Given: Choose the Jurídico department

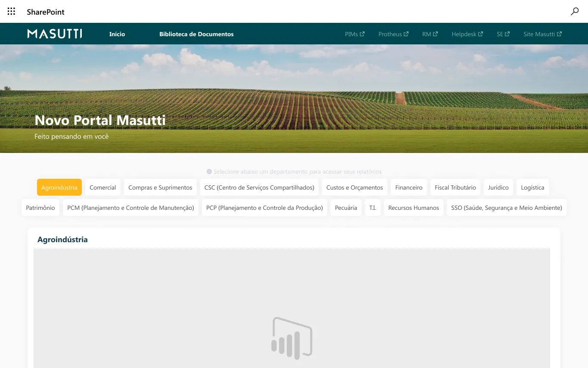Looking at the screenshot, I should click(x=498, y=187).
